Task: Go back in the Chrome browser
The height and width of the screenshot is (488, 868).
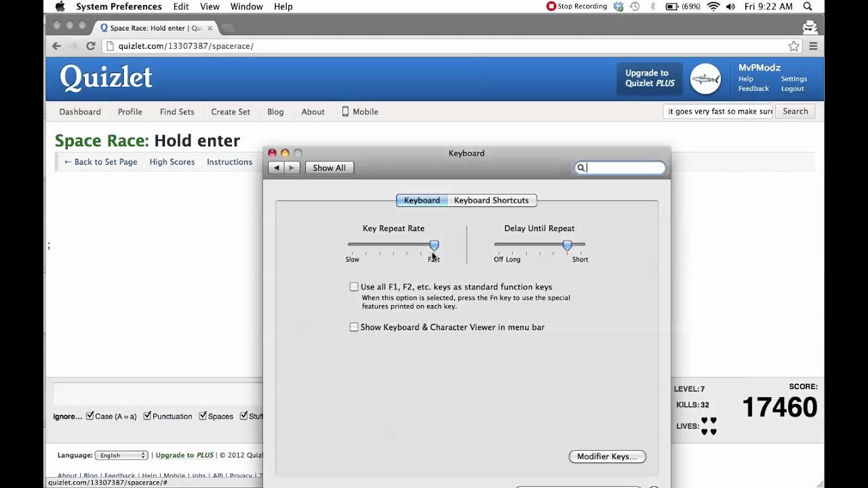Action: [x=56, y=46]
